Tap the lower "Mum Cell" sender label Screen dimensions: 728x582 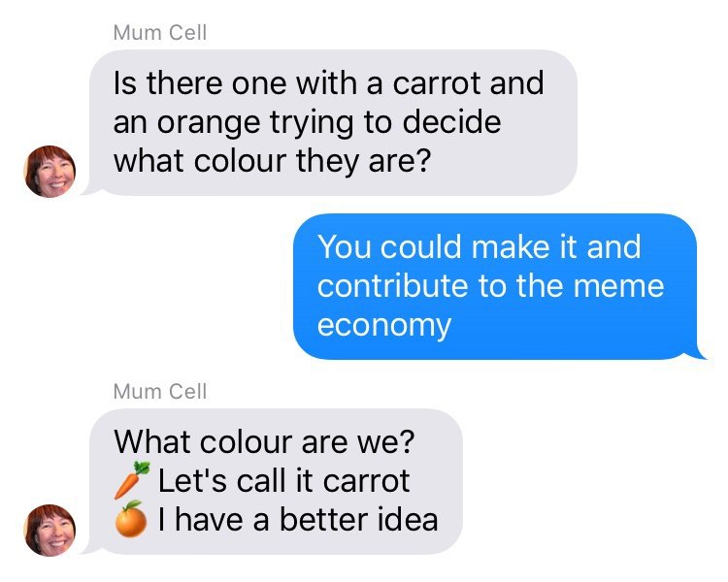click(160, 392)
